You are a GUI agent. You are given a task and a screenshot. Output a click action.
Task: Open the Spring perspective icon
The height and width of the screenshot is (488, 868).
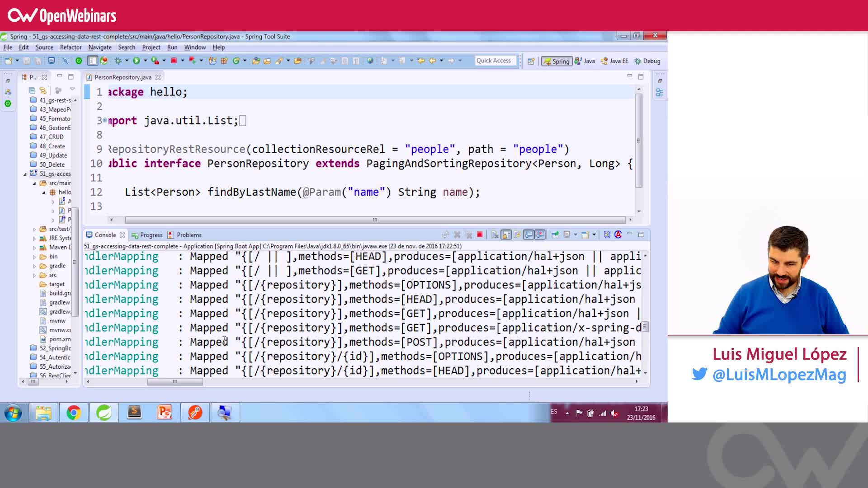coord(557,61)
